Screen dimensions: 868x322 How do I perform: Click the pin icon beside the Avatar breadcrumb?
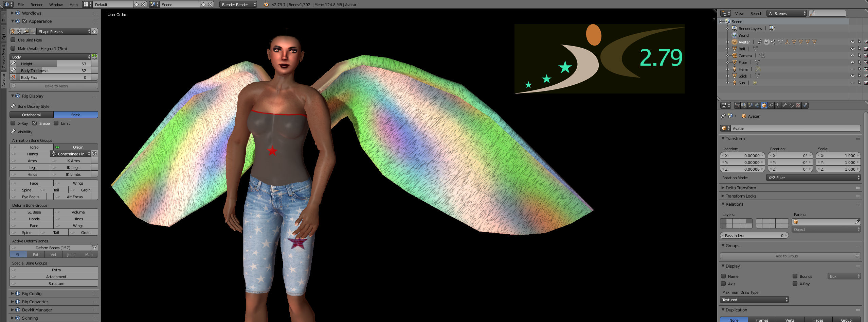coord(723,116)
